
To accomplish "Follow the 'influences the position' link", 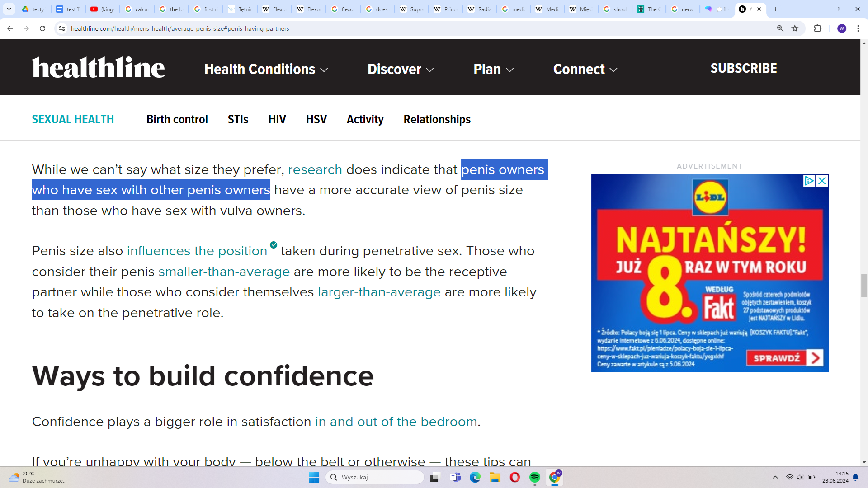I will click(197, 251).
